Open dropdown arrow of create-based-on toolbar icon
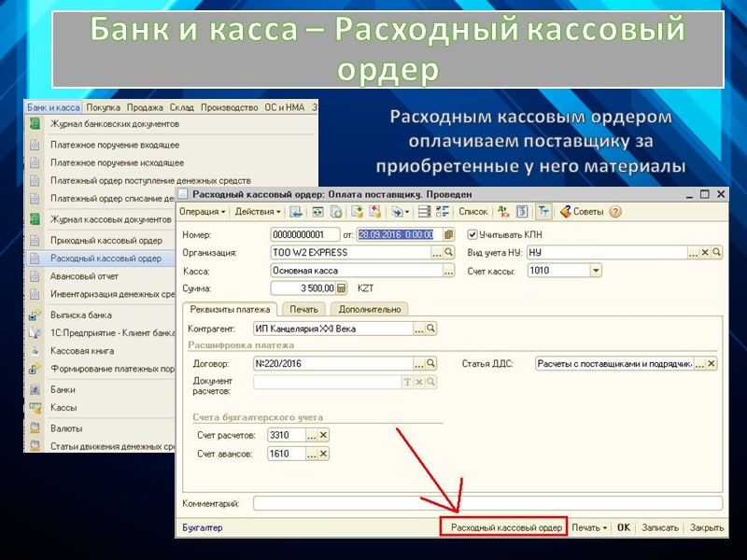The width and height of the screenshot is (747, 560). 407,213
